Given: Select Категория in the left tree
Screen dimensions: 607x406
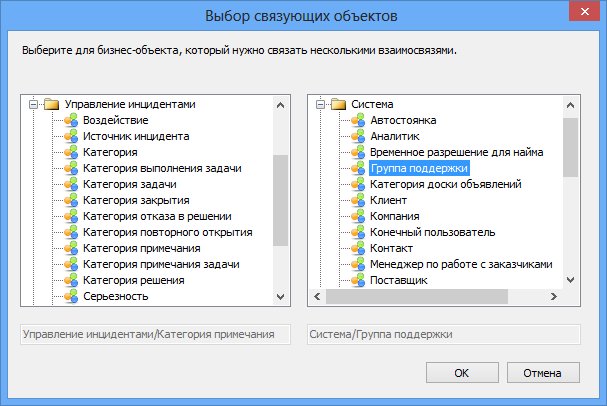Looking at the screenshot, I should [x=110, y=152].
